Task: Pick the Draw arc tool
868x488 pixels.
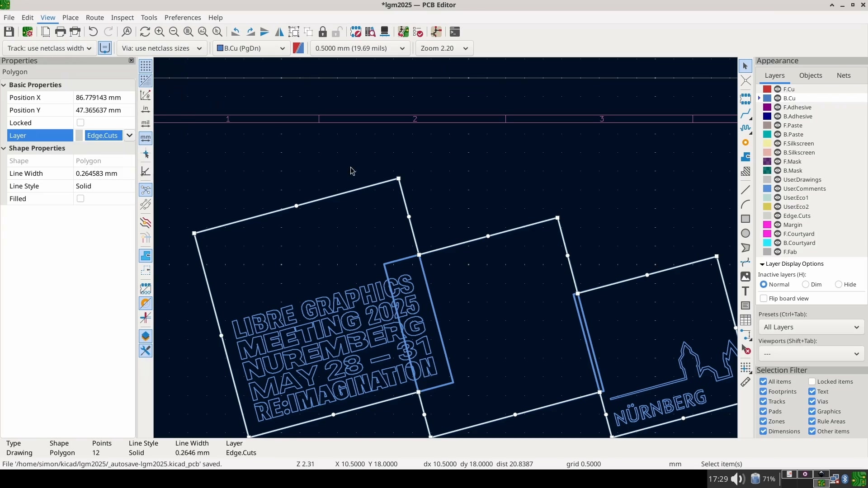Action: pyautogui.click(x=745, y=204)
